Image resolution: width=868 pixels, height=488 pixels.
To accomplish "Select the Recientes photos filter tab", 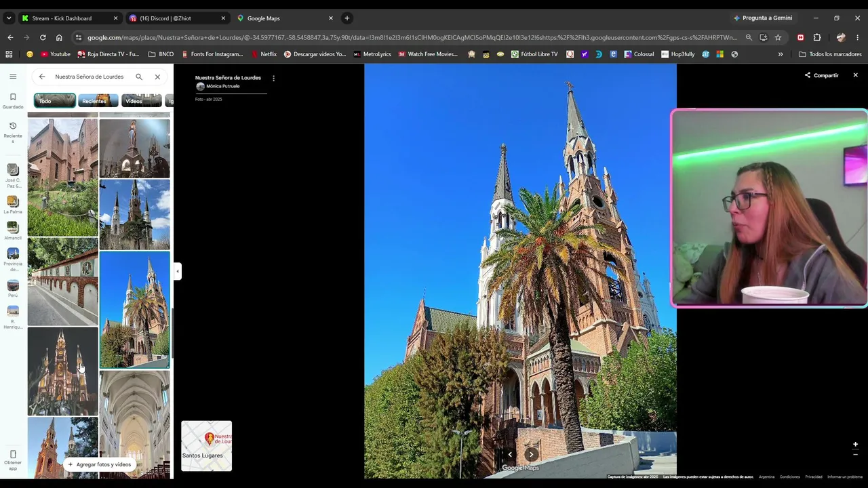I will click(98, 101).
